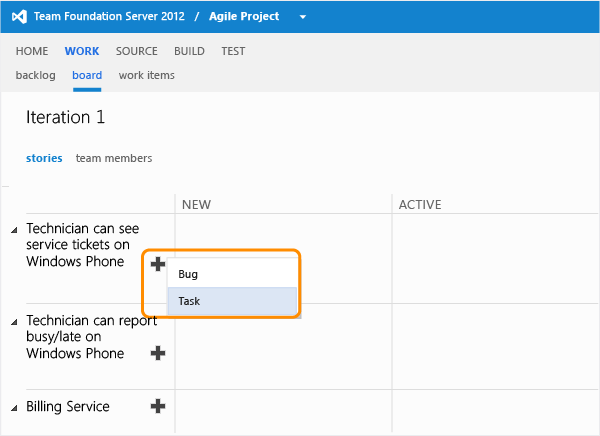Switch to stories grouping

coord(44,158)
